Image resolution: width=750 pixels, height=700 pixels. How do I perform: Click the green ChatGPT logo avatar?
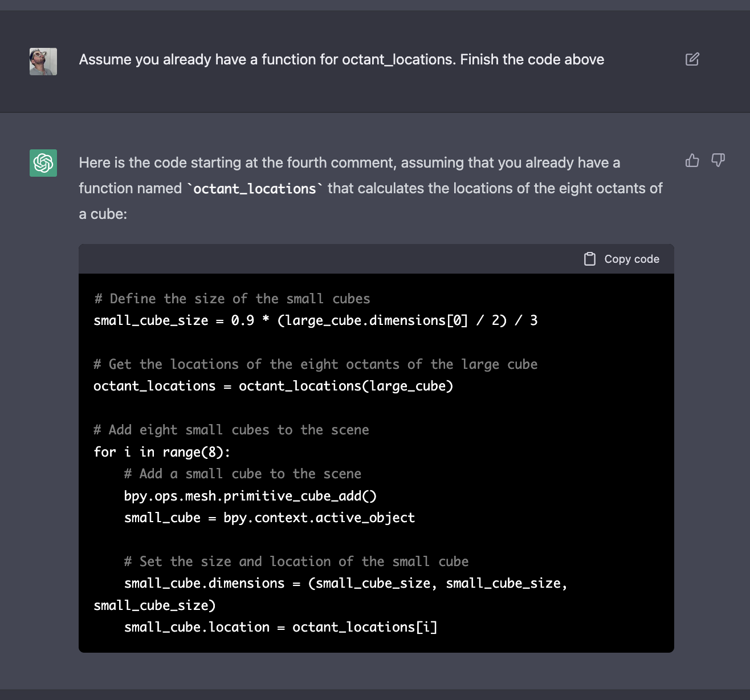tap(43, 163)
